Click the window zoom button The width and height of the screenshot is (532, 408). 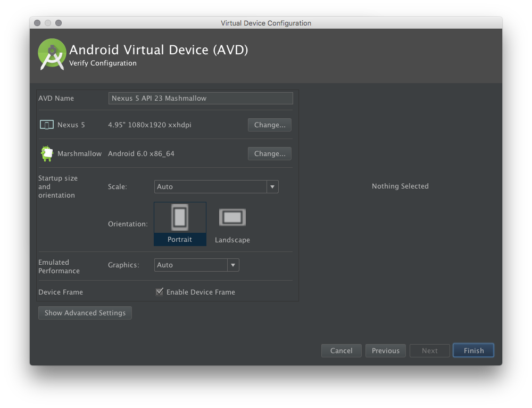pyautogui.click(x=59, y=23)
